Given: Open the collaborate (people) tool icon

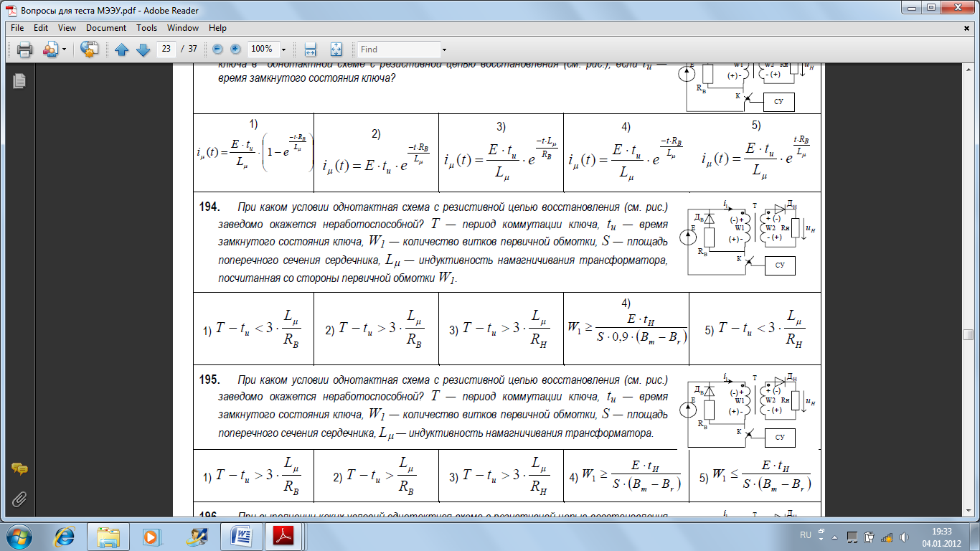Looking at the screenshot, I should click(50, 50).
